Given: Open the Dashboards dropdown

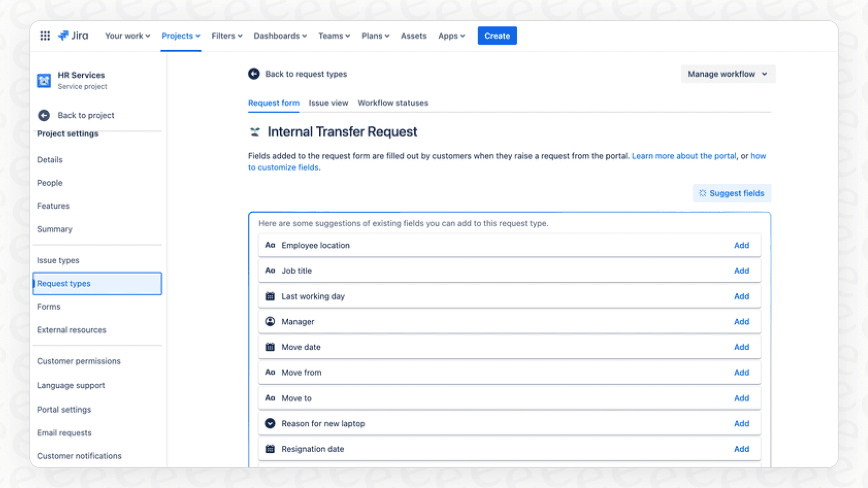Looking at the screenshot, I should [x=280, y=36].
